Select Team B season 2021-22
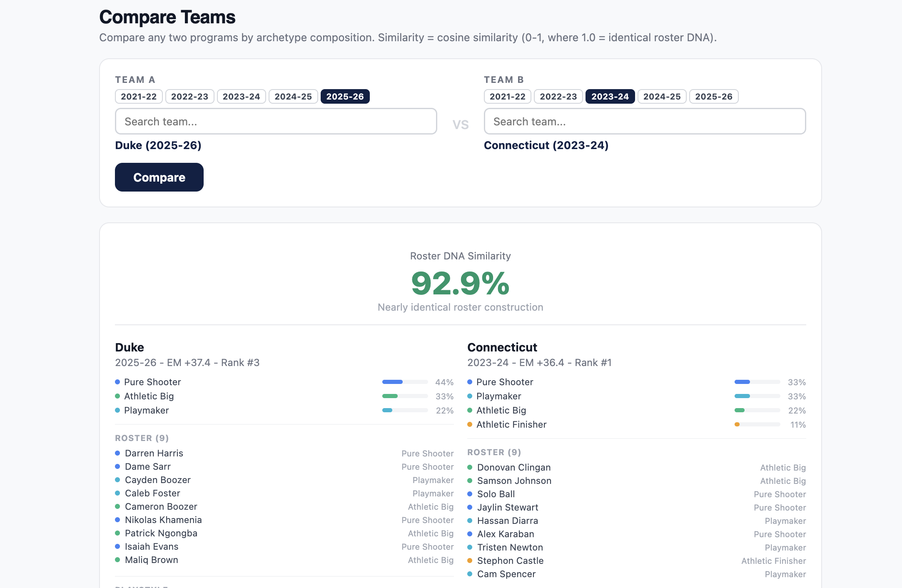The height and width of the screenshot is (588, 902). pos(508,97)
